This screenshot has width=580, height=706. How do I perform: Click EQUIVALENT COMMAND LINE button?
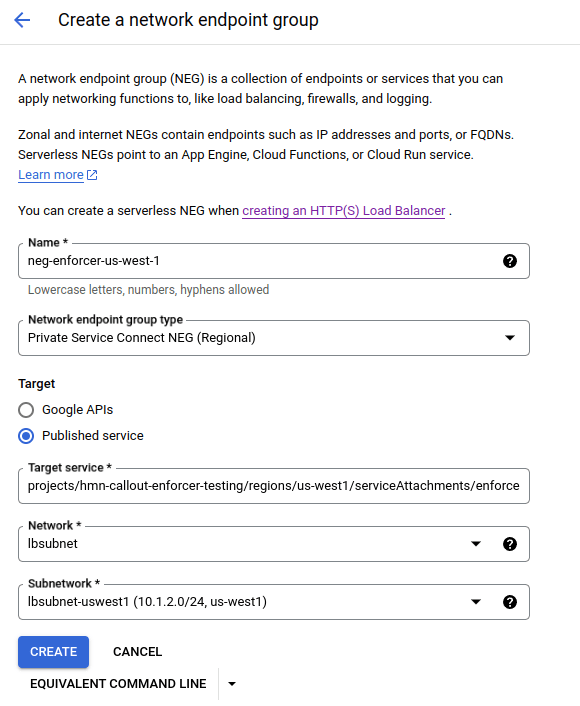point(118,683)
